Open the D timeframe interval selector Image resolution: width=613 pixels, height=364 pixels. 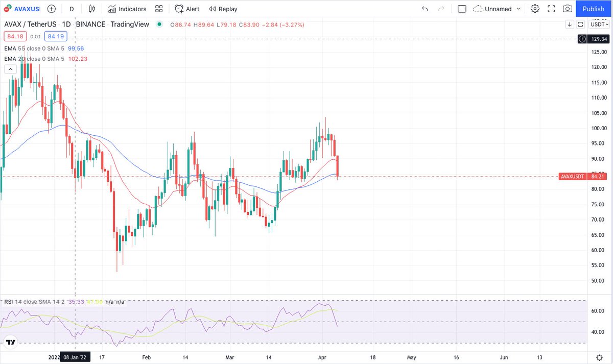[72, 9]
